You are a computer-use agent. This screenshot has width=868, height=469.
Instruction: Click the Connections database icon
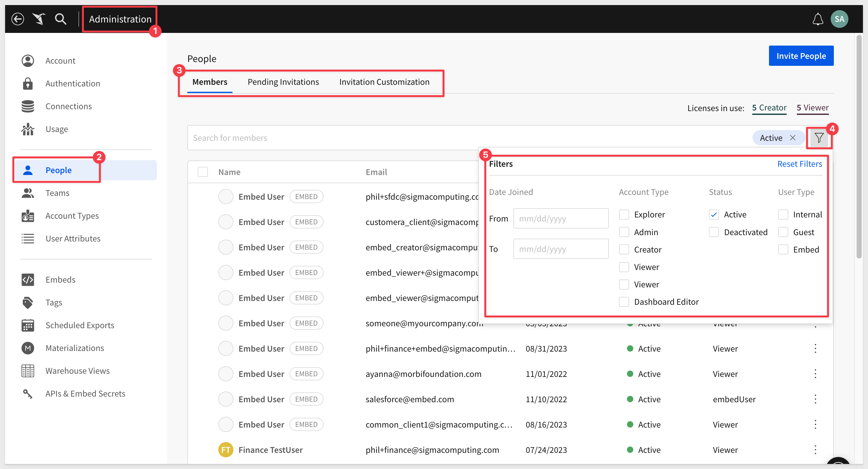[28, 106]
